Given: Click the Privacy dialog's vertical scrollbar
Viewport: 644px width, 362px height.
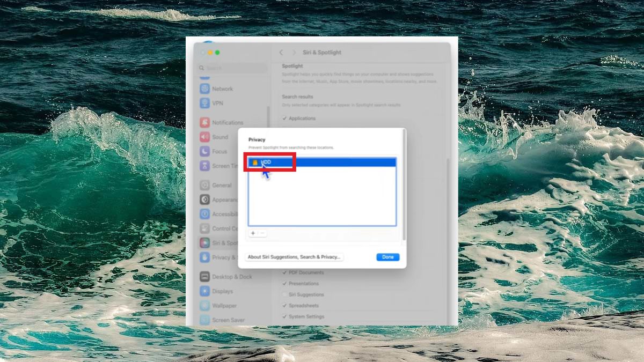Looking at the screenshot, I should (404, 185).
